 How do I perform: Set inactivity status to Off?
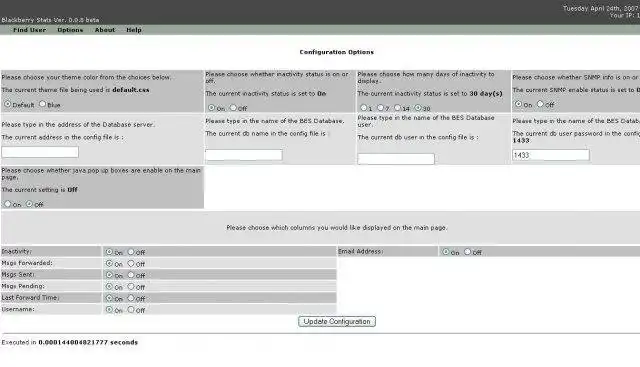[x=233, y=108]
